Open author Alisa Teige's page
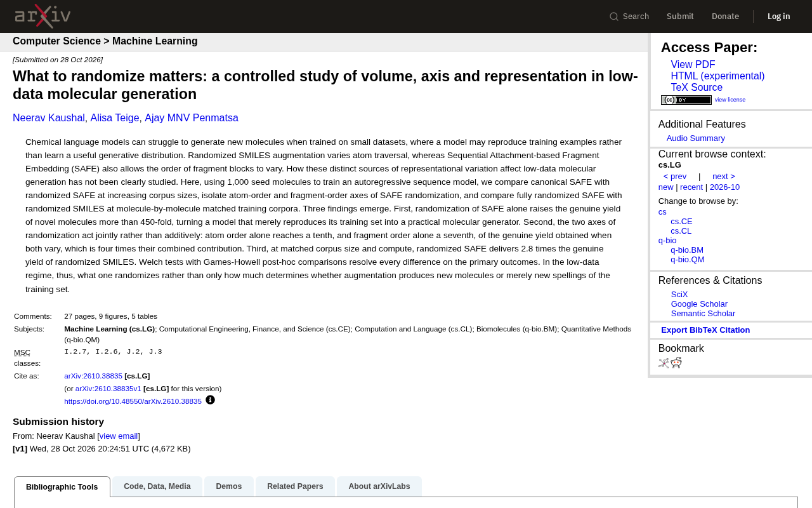812x508 pixels. coord(115,118)
